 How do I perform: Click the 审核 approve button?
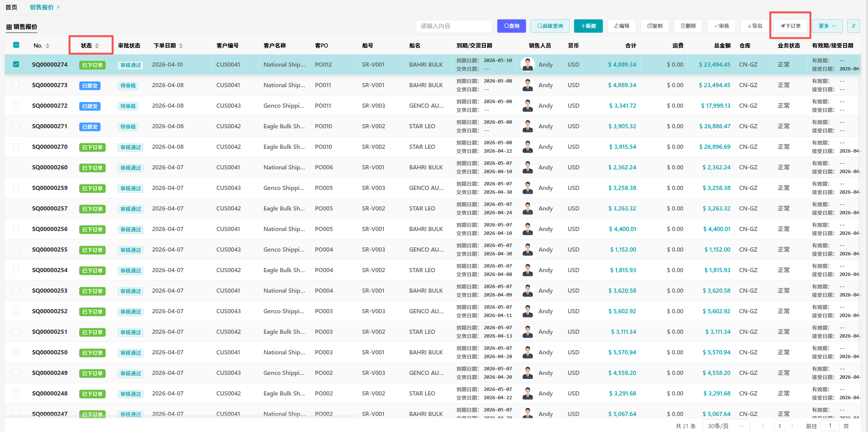(721, 26)
